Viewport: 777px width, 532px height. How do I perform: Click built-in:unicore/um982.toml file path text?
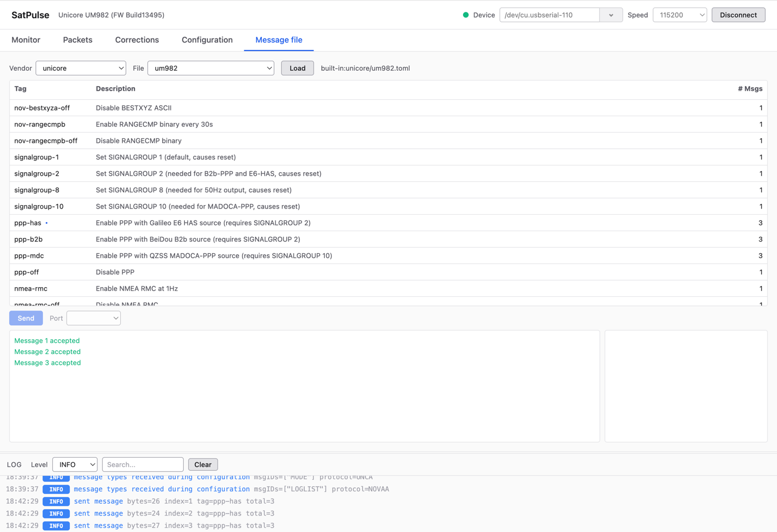pyautogui.click(x=366, y=68)
